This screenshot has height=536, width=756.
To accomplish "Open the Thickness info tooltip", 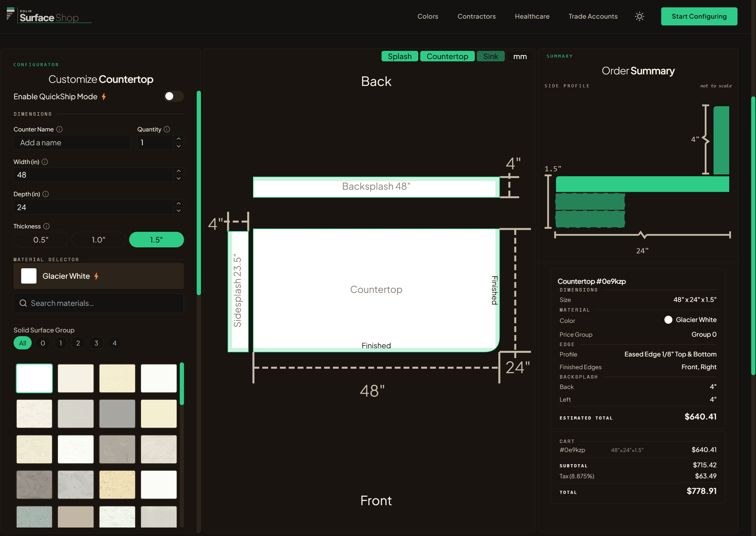I will (x=46, y=226).
